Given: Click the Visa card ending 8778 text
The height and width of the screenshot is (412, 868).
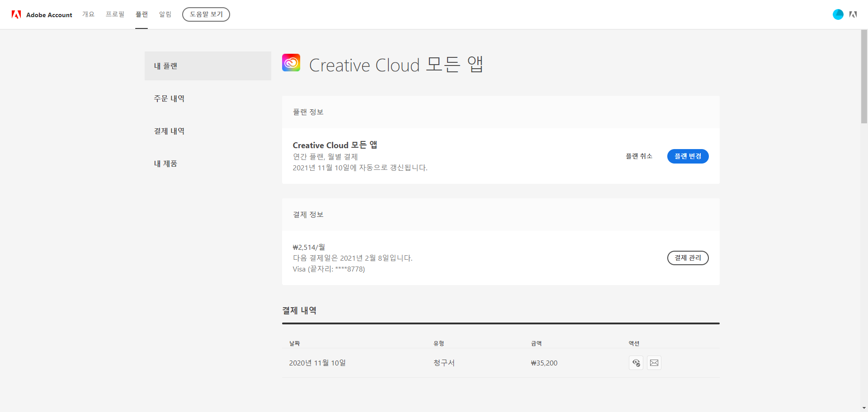Looking at the screenshot, I should click(x=329, y=269).
